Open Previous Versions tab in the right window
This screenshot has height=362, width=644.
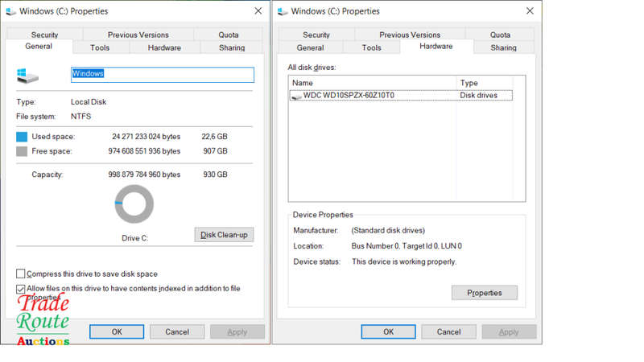pos(410,35)
